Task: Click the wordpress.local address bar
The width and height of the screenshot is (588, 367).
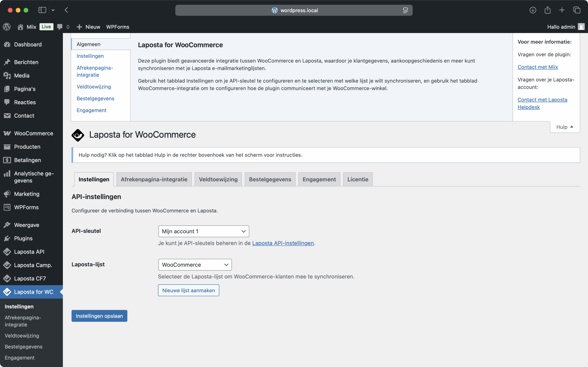Action: tap(294, 10)
